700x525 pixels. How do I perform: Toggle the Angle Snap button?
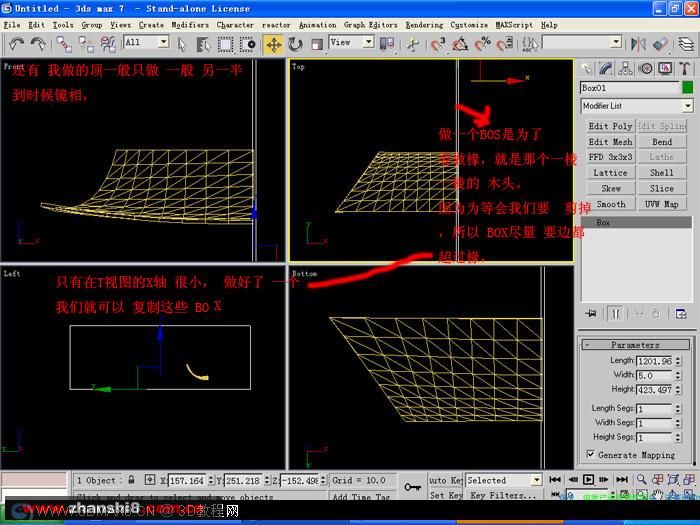tap(460, 44)
